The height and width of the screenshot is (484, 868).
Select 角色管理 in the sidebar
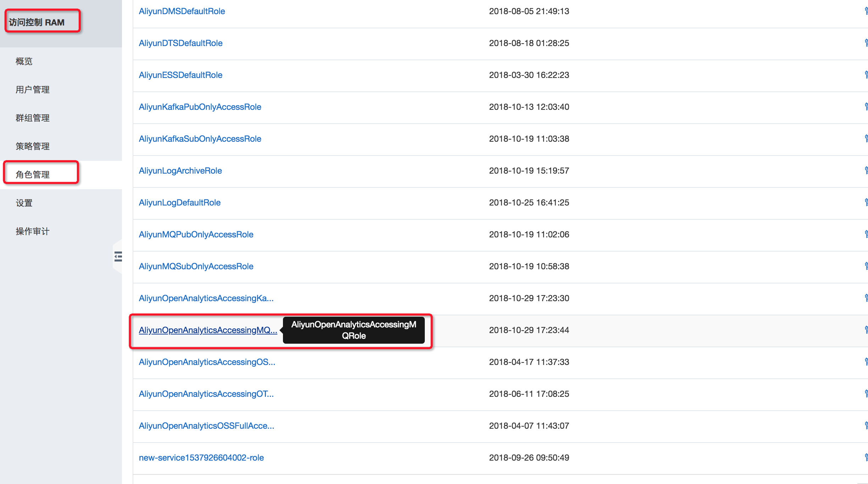33,175
